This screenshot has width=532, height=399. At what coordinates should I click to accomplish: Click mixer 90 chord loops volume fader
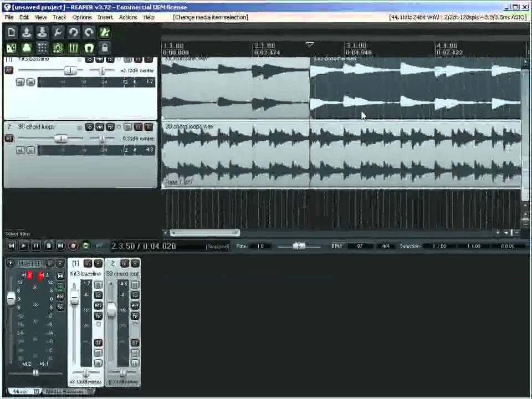[x=111, y=310]
